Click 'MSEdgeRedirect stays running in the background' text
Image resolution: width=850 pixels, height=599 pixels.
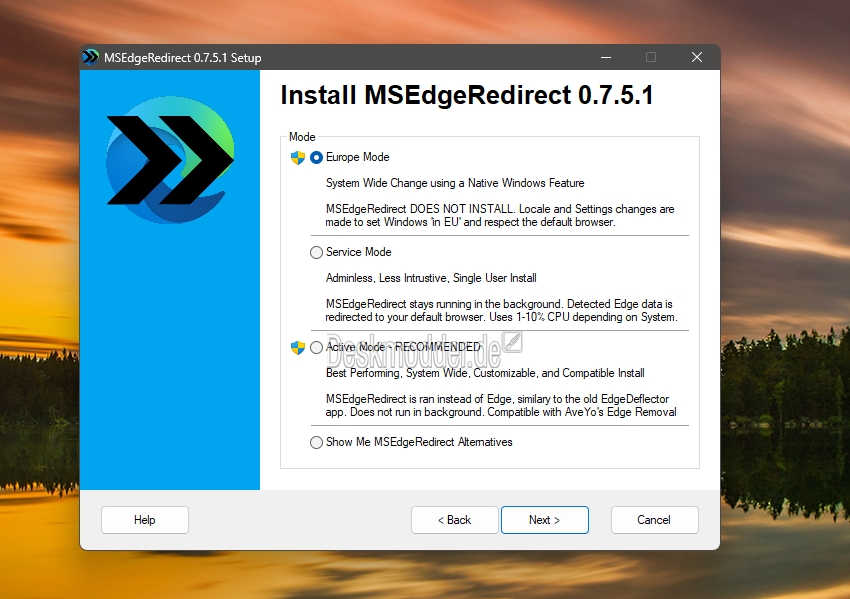(501, 311)
